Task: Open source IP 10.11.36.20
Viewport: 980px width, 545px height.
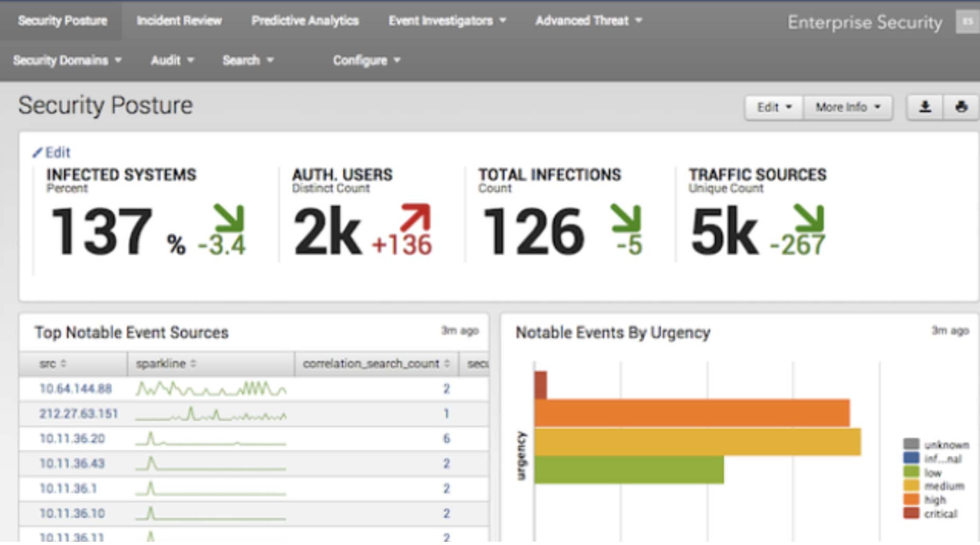Action: coord(72,439)
